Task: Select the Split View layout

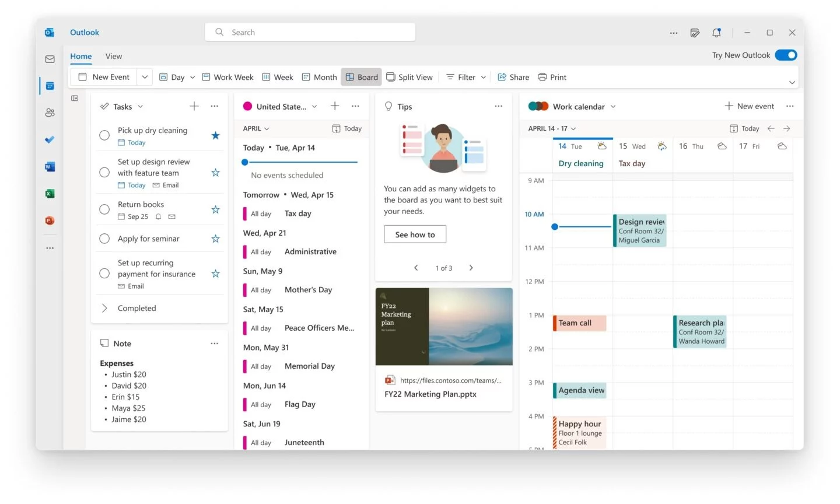Action: click(x=409, y=76)
